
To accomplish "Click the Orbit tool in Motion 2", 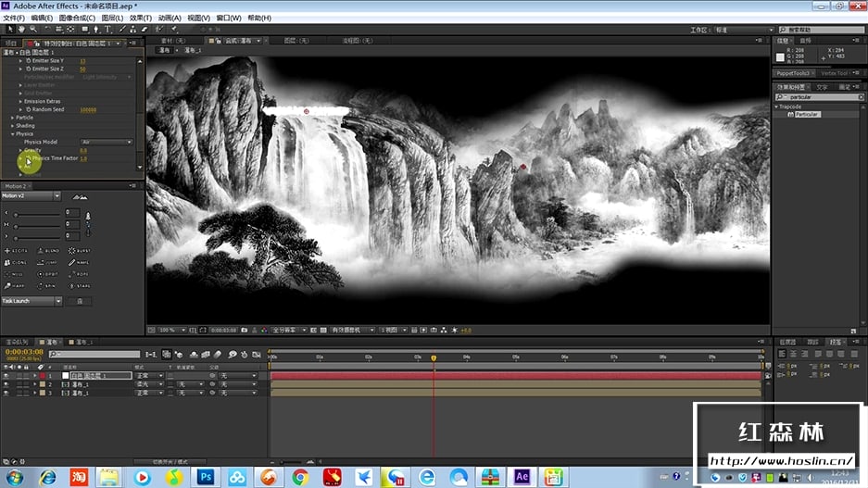I will click(48, 274).
